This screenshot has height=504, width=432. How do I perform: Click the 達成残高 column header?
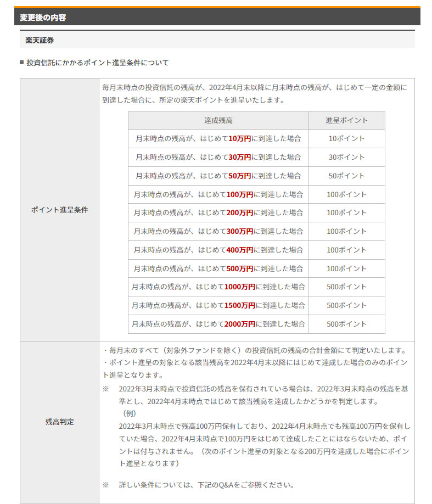218,120
